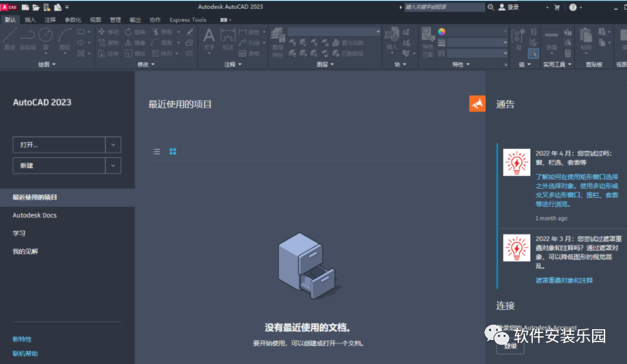This screenshot has width=627, height=364.
Task: Click the Open folder icon in quick access toolbar
Action: tap(36, 7)
